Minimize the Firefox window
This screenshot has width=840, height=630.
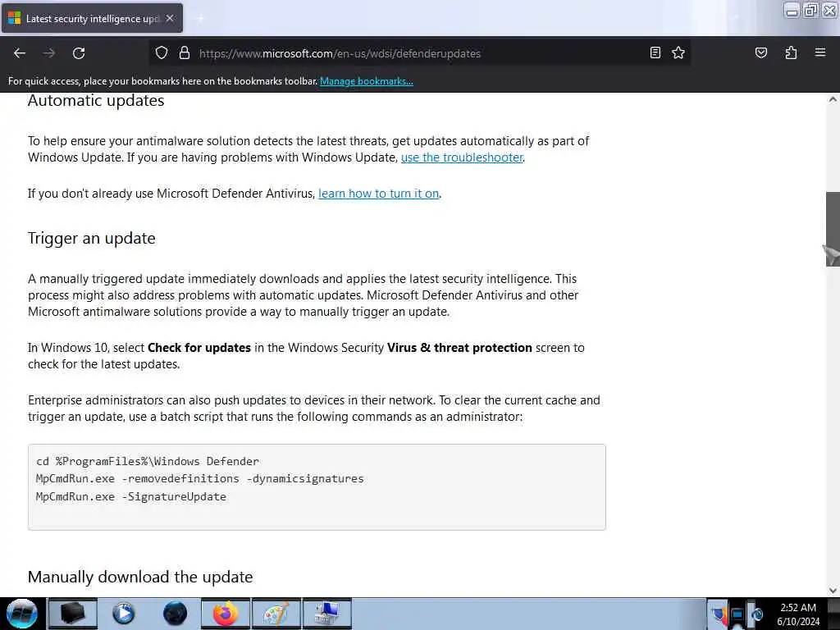792,10
